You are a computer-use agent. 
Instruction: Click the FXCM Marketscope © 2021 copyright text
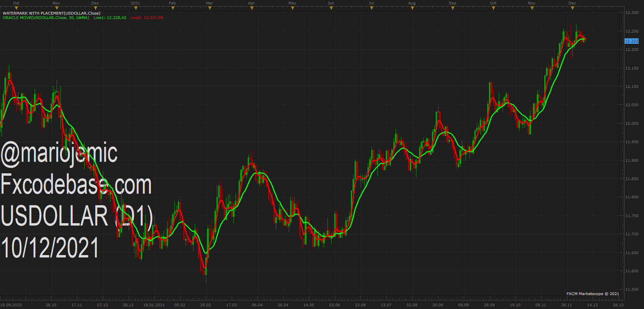pos(593,294)
